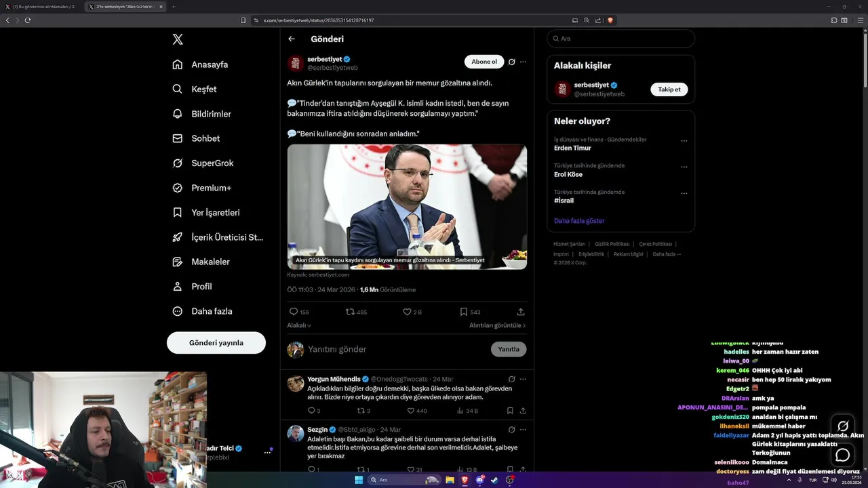Open Makaleler in the sidebar

pos(201,262)
